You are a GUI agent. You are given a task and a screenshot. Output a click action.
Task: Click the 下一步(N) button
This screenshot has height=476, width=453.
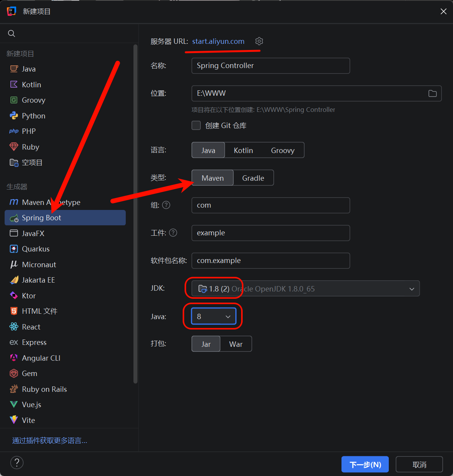tap(365, 464)
